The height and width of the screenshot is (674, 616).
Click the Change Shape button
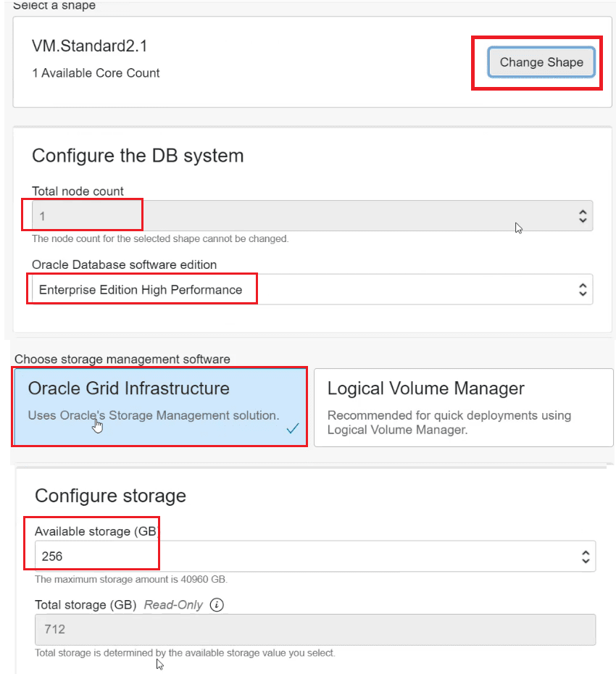(x=541, y=62)
